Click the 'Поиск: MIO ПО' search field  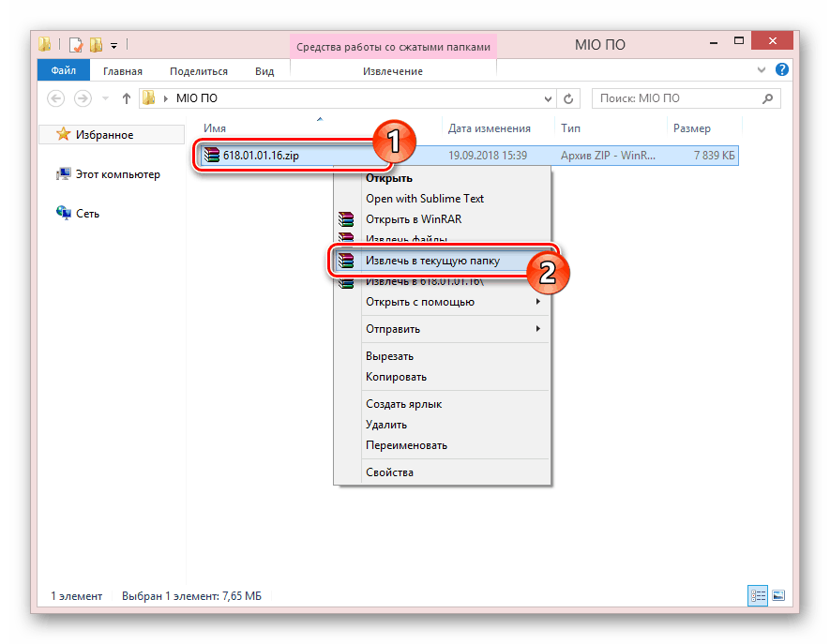(675, 98)
